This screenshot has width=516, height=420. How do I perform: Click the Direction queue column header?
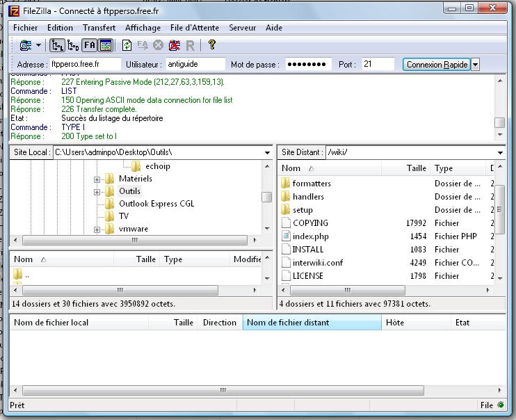220,323
